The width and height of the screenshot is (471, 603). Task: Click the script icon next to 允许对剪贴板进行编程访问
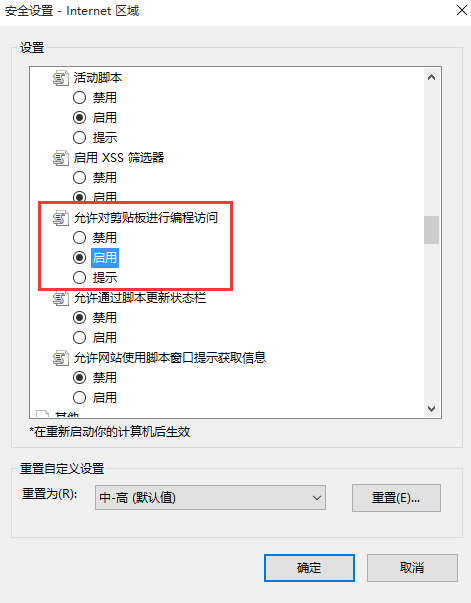pos(60,218)
